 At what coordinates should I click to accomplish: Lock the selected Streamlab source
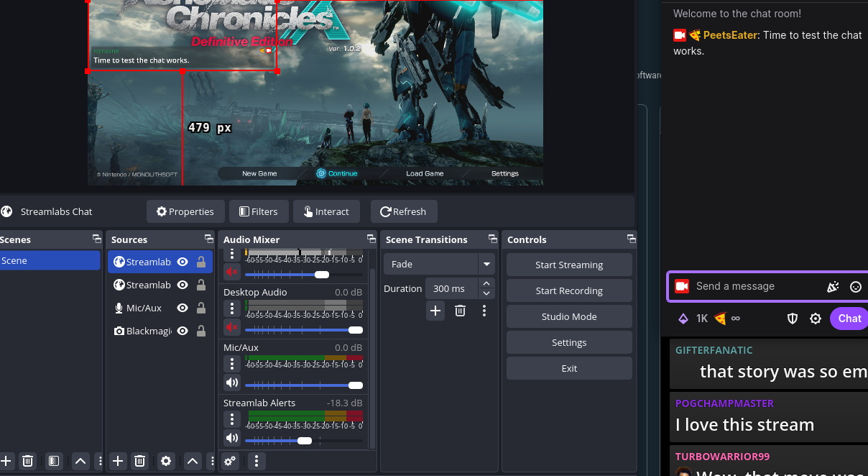(x=201, y=262)
